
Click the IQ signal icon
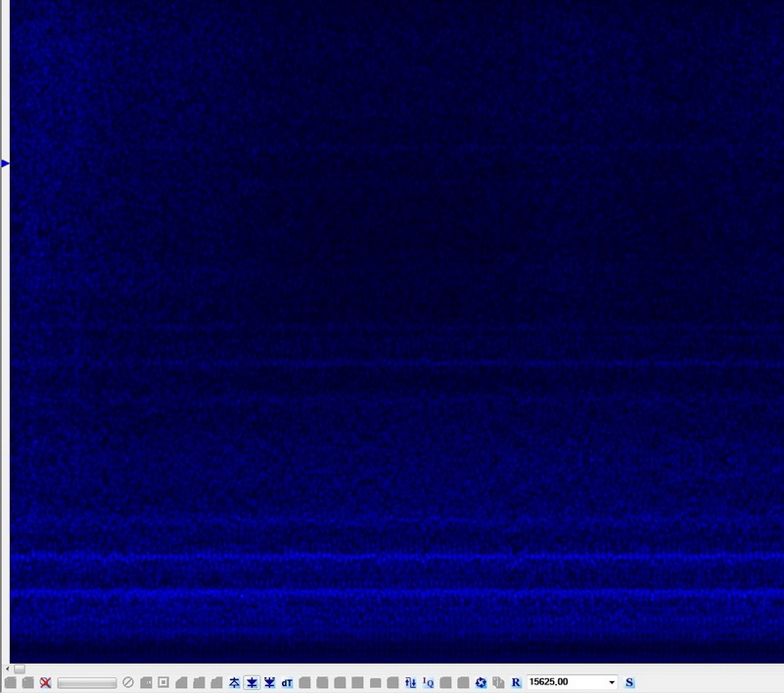(428, 682)
